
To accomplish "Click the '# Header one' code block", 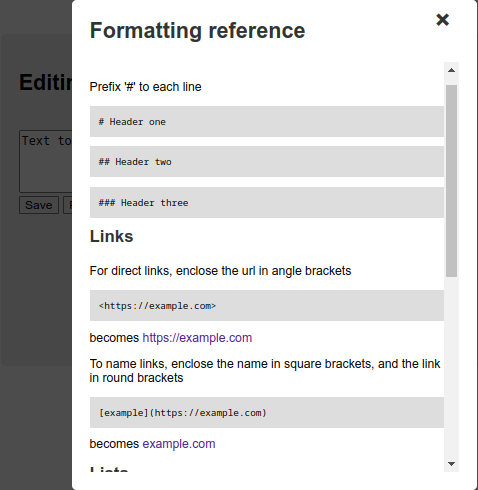I will tap(267, 122).
